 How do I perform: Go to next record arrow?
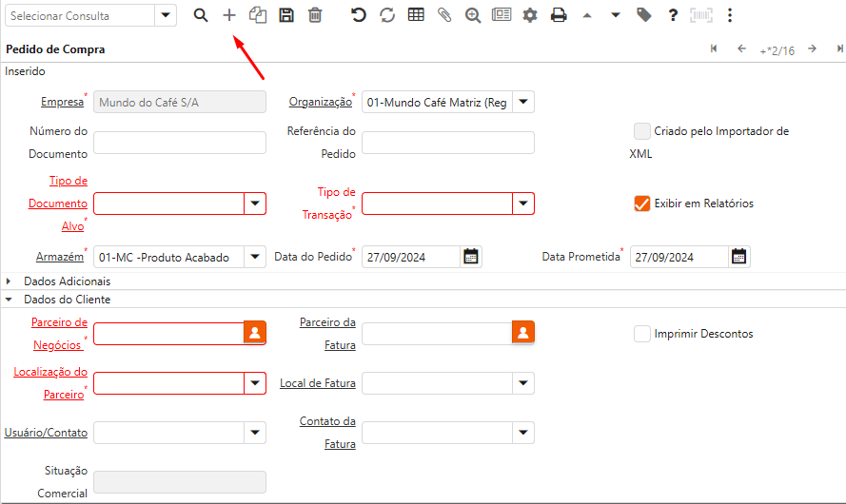[x=812, y=49]
